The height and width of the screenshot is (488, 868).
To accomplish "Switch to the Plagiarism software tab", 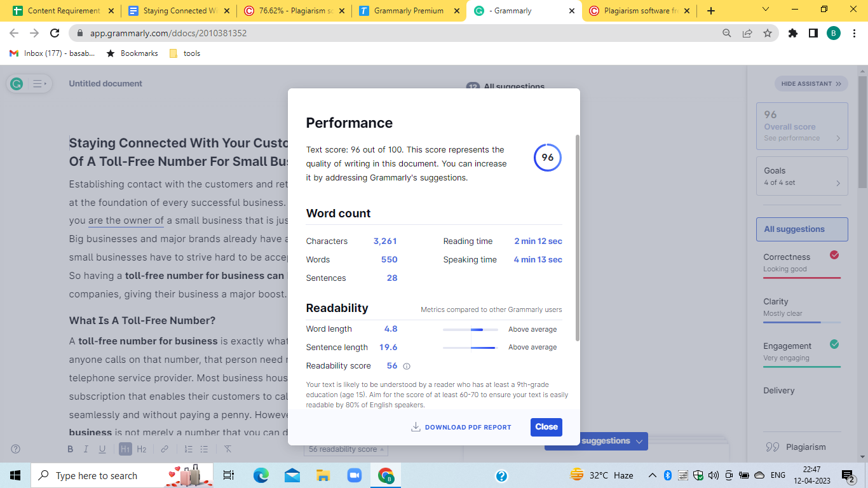I will [x=639, y=11].
